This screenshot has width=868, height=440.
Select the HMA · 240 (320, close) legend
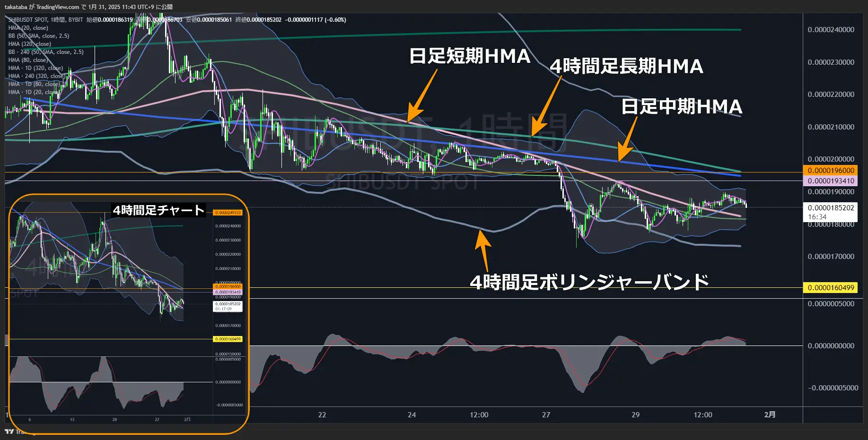coord(37,76)
